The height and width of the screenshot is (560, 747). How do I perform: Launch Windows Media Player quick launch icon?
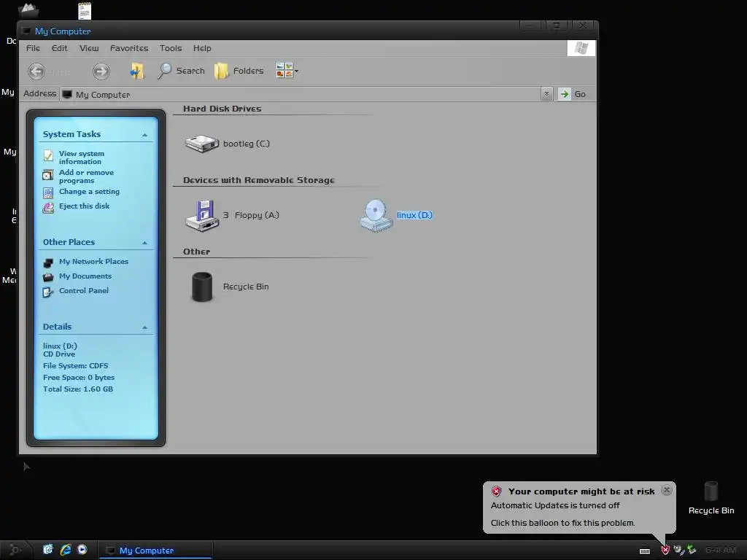click(x=82, y=550)
